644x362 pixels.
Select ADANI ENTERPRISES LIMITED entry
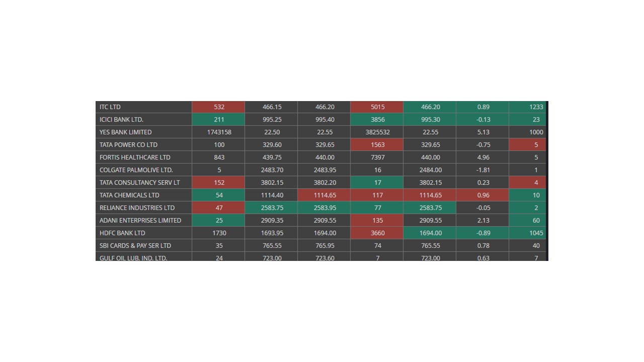(x=140, y=220)
